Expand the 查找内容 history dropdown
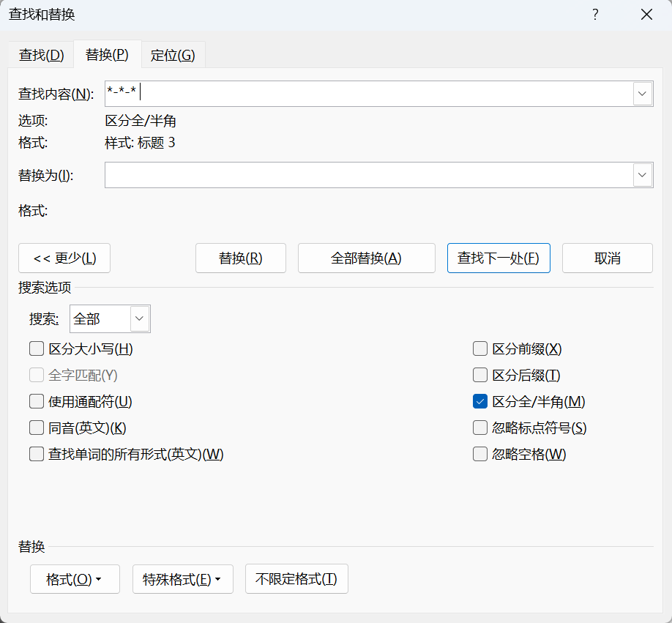The width and height of the screenshot is (672, 623). (x=642, y=94)
